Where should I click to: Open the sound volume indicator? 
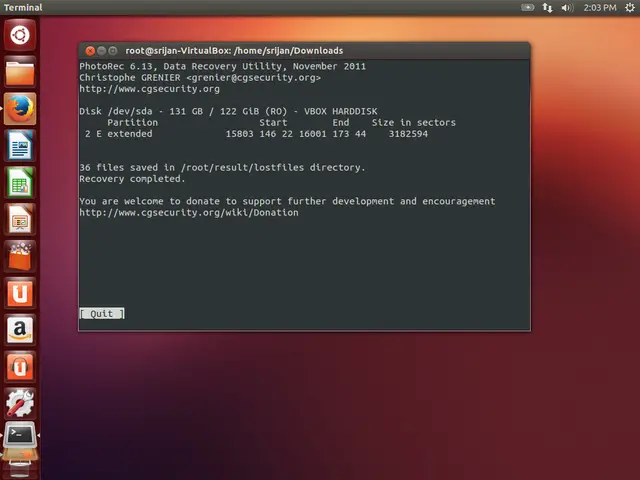click(567, 7)
